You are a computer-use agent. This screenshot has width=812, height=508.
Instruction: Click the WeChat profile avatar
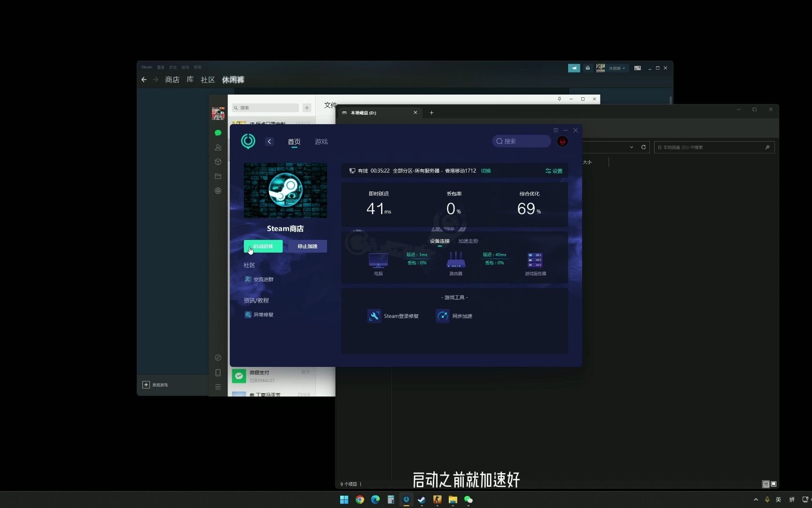pyautogui.click(x=218, y=113)
